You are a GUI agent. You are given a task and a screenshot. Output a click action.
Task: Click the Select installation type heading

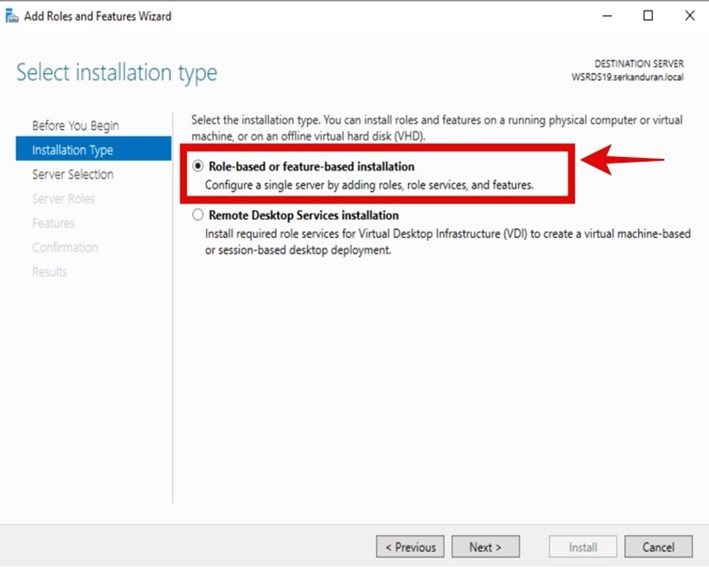pyautogui.click(x=117, y=72)
